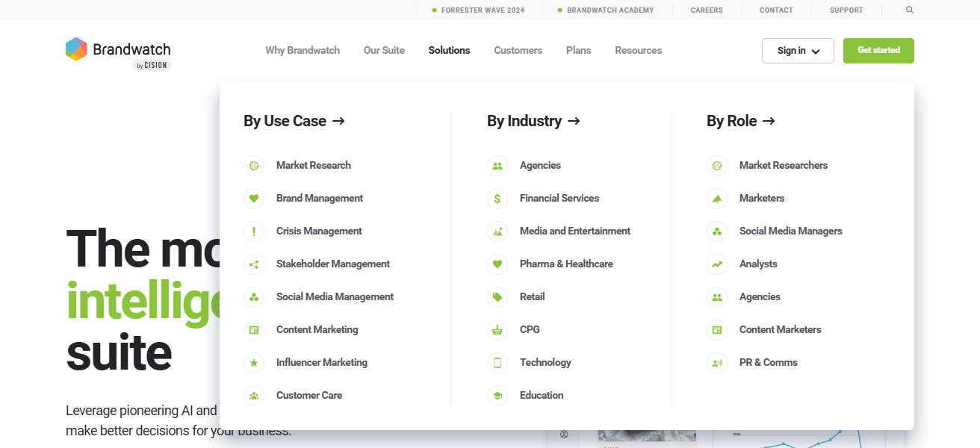This screenshot has height=448, width=980.
Task: Select Influencer Marketing text link
Action: [322, 363]
